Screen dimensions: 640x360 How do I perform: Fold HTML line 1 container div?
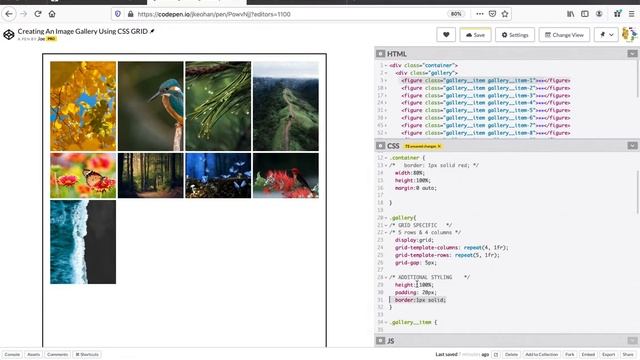386,65
